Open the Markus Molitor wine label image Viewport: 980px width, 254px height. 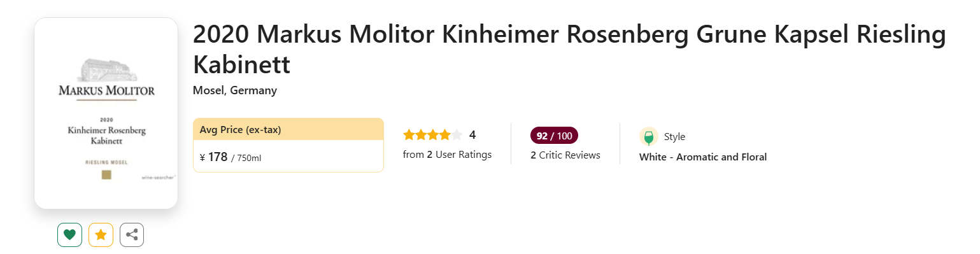point(106,113)
